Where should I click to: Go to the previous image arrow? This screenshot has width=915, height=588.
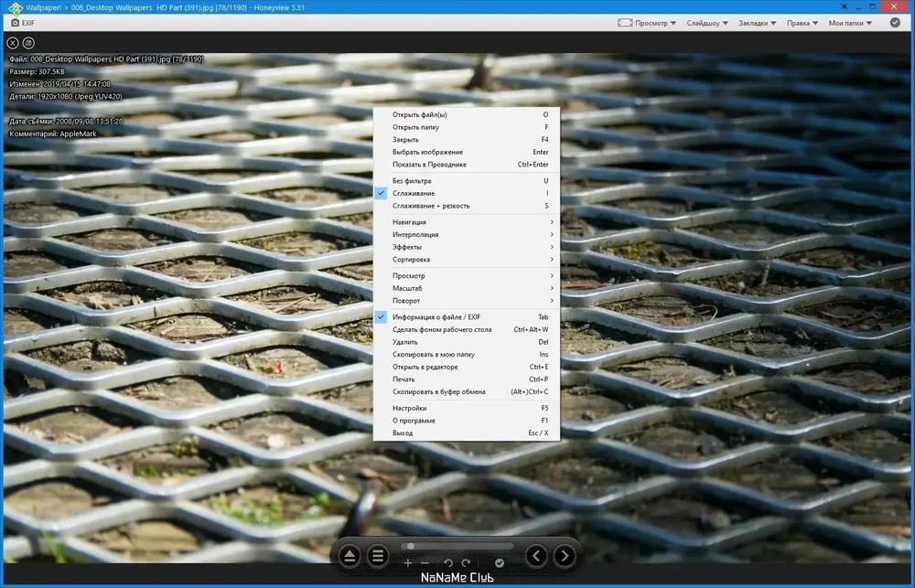(536, 556)
